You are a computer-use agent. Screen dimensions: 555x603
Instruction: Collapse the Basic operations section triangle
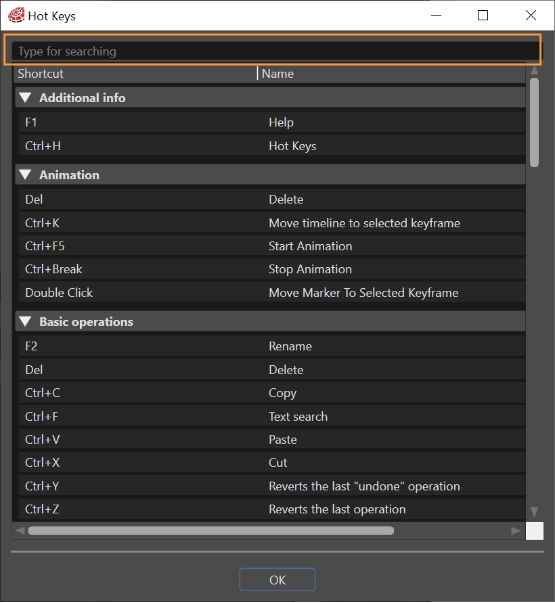point(25,321)
